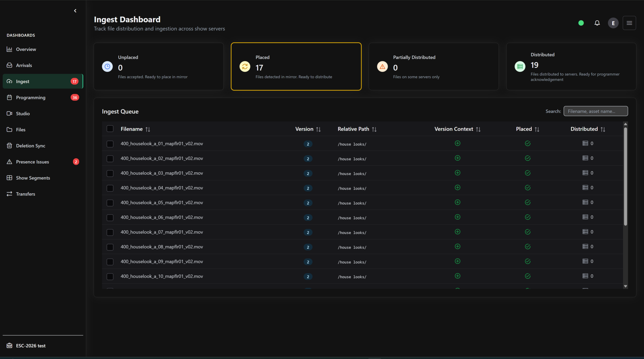Viewport: 644px width, 359px height.
Task: Click the Placed refresh icon
Action: pos(245,67)
